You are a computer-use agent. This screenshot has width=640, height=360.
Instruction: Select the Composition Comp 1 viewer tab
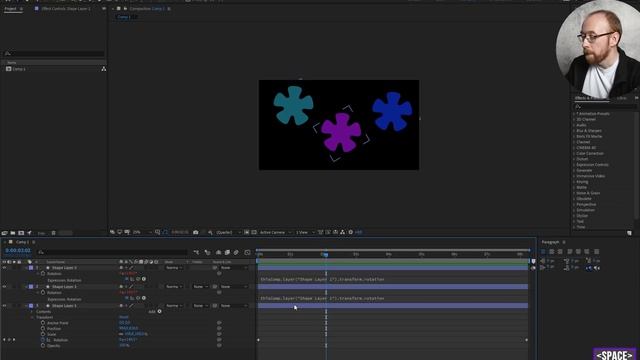(147, 8)
